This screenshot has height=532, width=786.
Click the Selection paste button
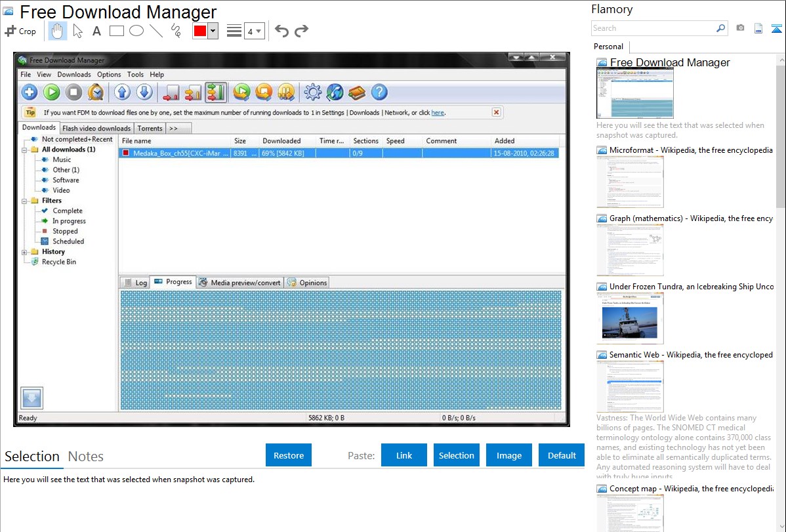[x=456, y=455]
